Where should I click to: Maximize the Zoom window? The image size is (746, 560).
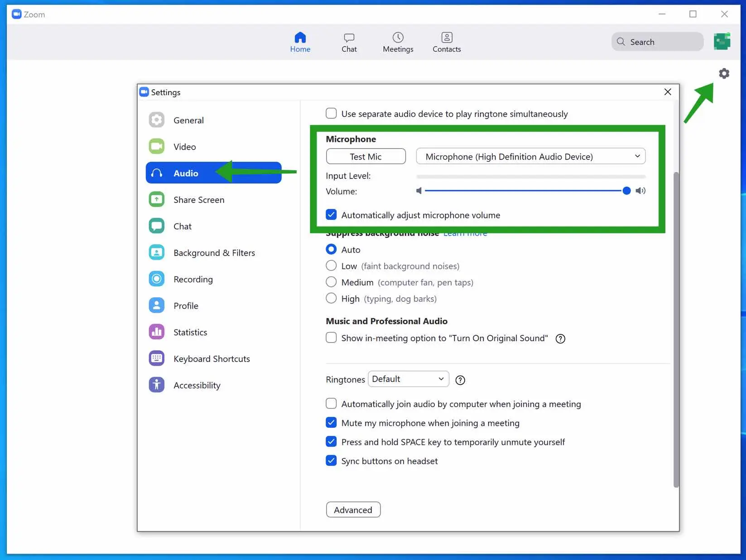click(x=693, y=14)
